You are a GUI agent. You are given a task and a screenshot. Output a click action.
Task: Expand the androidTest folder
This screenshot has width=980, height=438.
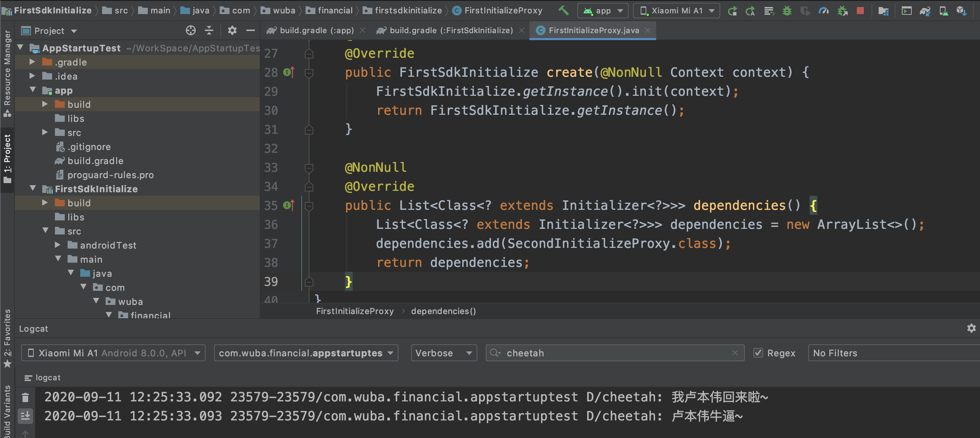point(57,245)
